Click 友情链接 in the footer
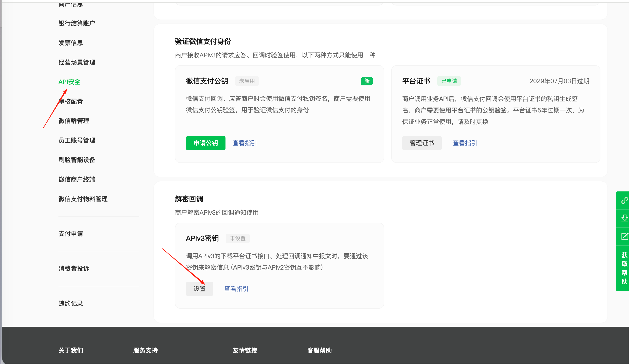This screenshot has width=629, height=364. click(245, 351)
